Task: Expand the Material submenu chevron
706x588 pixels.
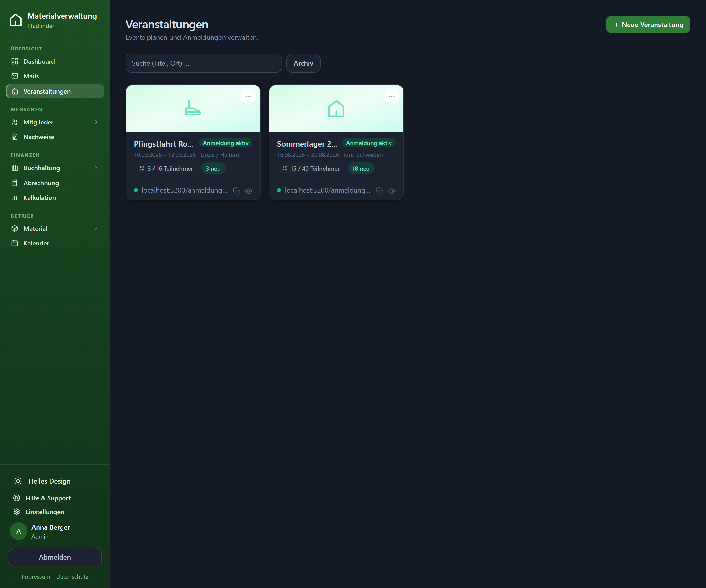Action: pyautogui.click(x=96, y=229)
